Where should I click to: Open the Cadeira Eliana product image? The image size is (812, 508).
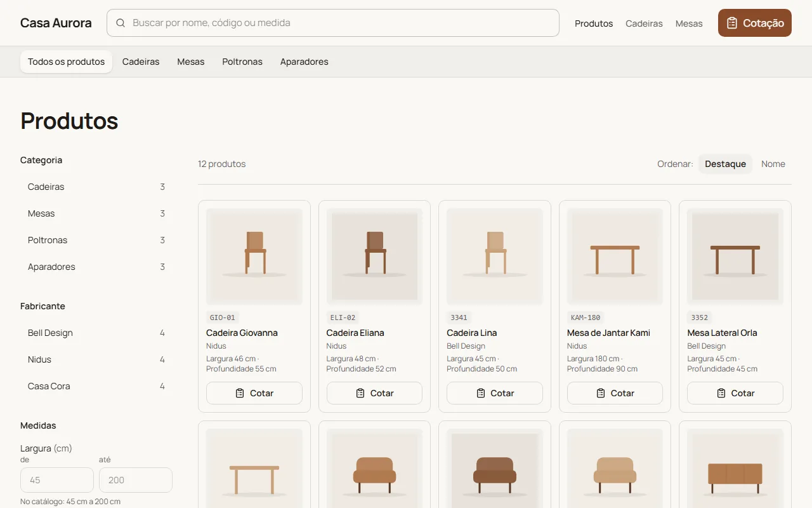click(x=374, y=257)
